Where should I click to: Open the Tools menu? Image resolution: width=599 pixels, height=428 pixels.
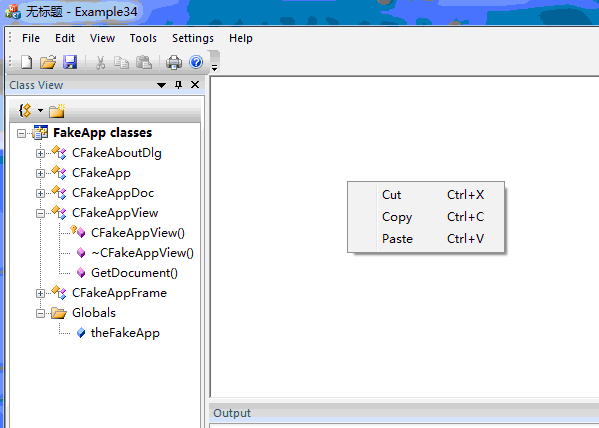143,38
